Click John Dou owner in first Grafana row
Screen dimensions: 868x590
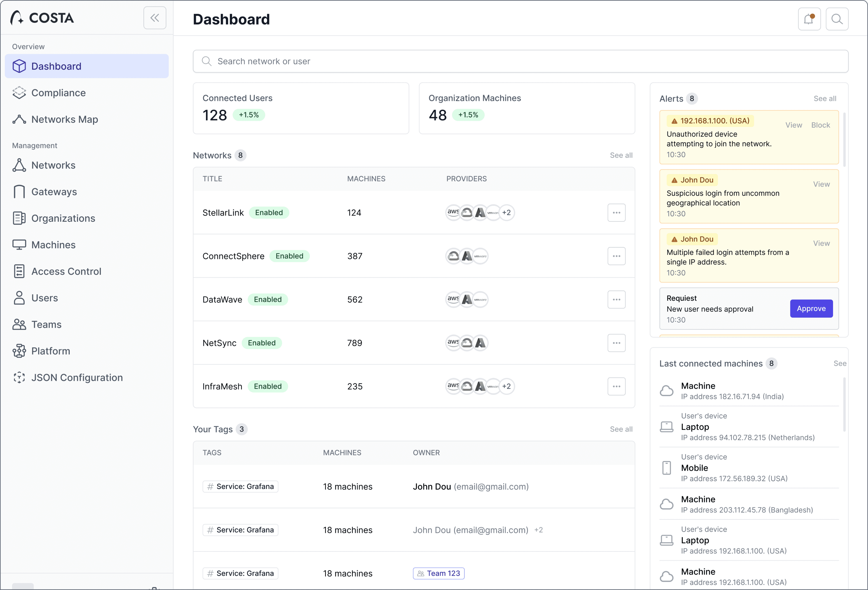click(x=471, y=486)
